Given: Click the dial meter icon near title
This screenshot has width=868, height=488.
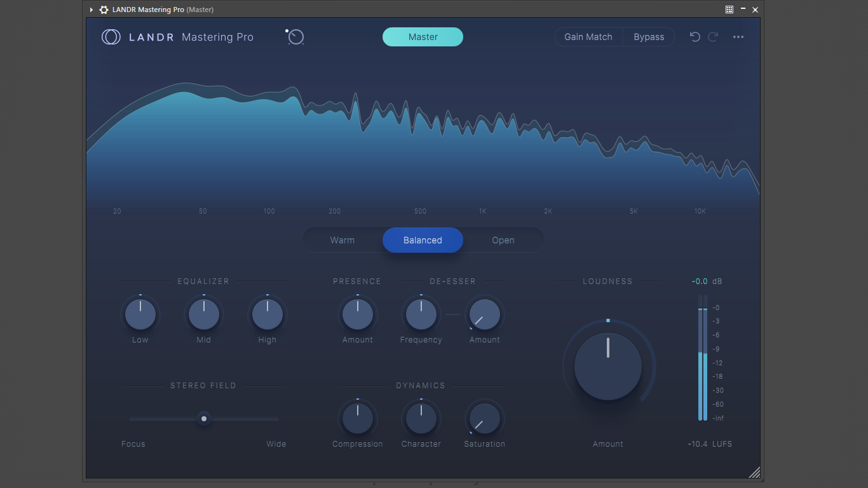Looking at the screenshot, I should point(295,37).
